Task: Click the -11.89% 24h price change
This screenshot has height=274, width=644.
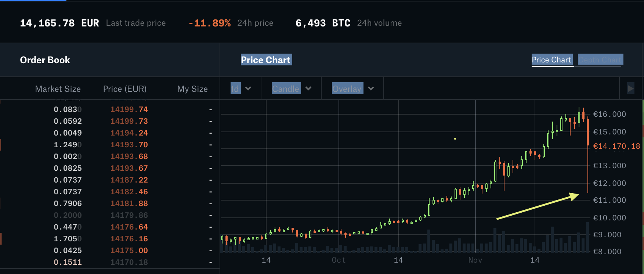Action: [209, 23]
